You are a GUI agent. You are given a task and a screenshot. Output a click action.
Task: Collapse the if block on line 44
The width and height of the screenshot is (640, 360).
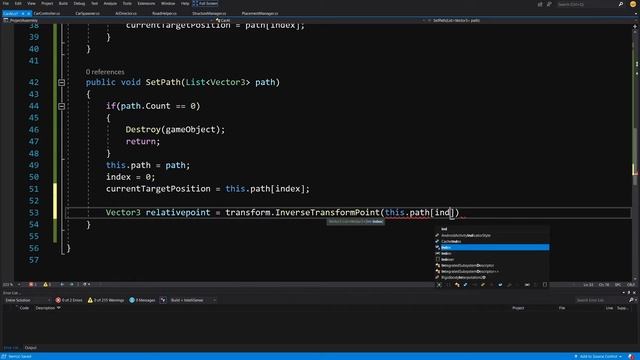point(62,106)
